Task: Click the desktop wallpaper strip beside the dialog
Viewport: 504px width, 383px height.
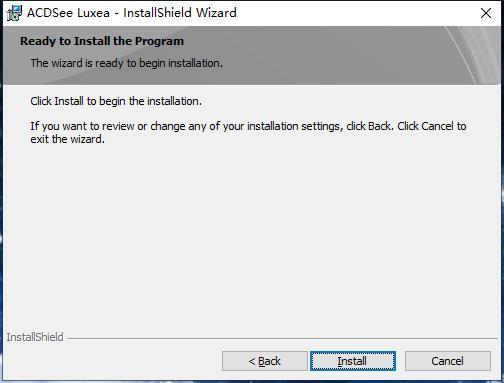Action: (502, 200)
